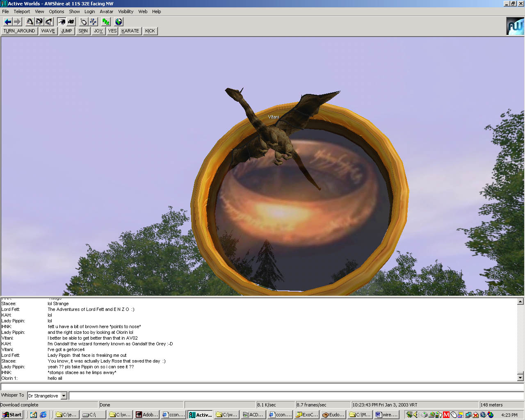Open the Avatar menu
Screen dimensions: 525x420
(106, 11)
